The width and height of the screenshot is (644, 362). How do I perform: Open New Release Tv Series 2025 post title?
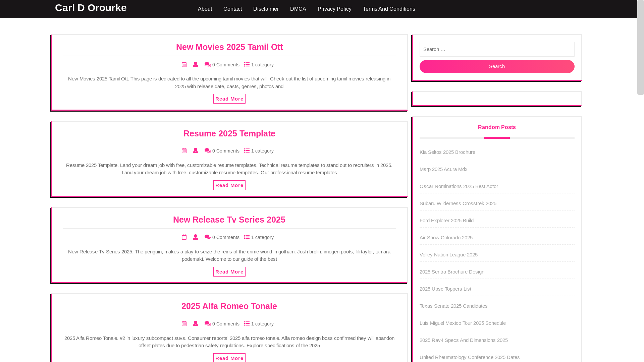229,220
